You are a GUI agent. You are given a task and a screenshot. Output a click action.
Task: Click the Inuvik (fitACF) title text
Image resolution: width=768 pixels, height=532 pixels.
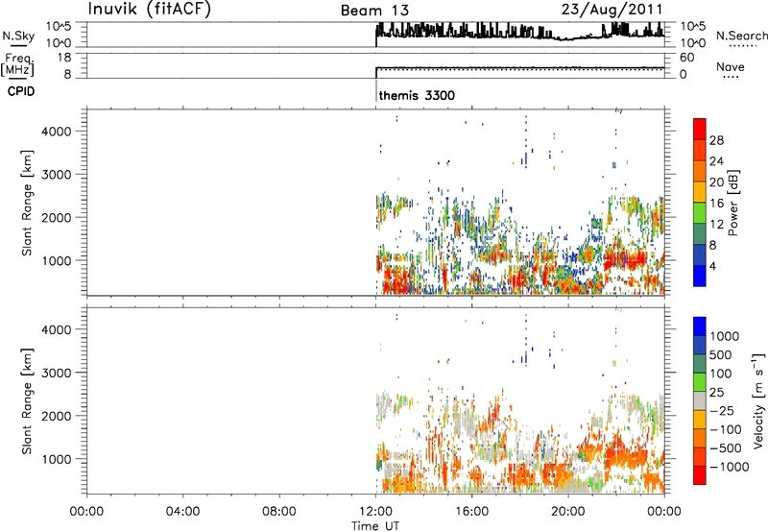pyautogui.click(x=150, y=10)
